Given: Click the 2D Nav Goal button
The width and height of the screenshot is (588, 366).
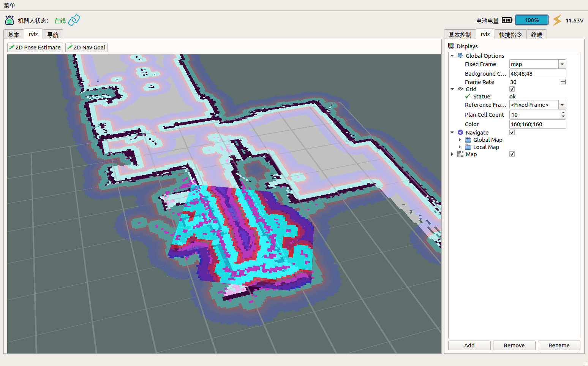Looking at the screenshot, I should pyautogui.click(x=86, y=47).
